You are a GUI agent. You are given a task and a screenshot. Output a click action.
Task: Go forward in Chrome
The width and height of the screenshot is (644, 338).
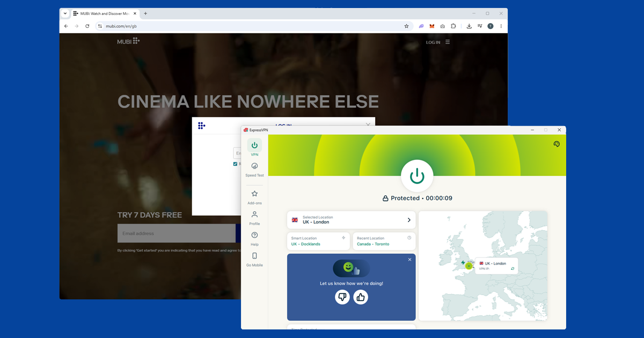[x=77, y=26]
